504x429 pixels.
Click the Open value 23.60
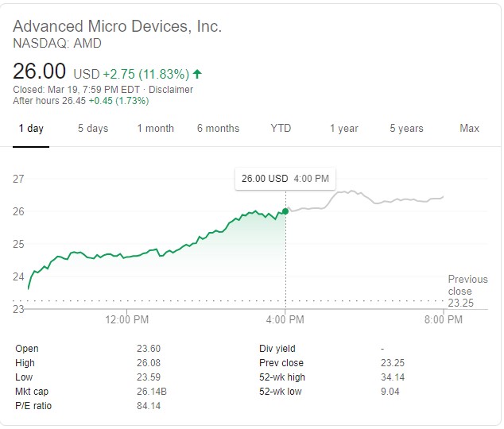(x=149, y=349)
